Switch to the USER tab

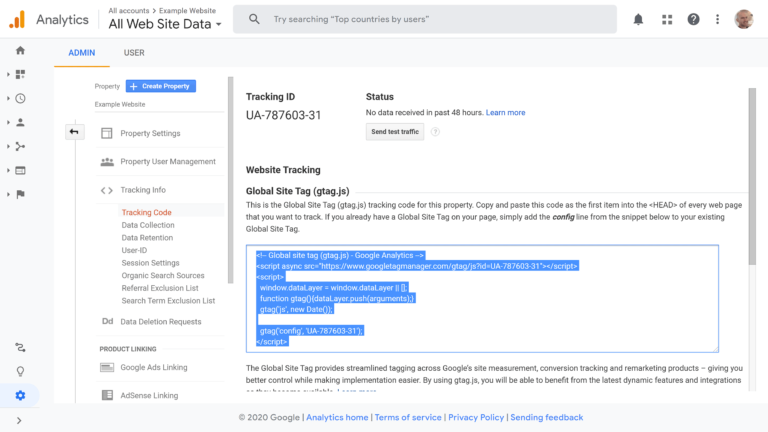pyautogui.click(x=134, y=52)
